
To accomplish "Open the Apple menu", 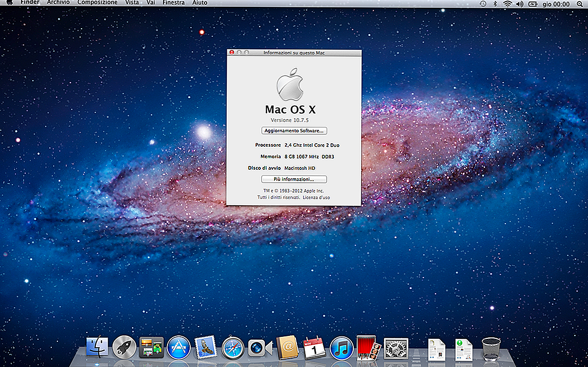I will tap(9, 2).
